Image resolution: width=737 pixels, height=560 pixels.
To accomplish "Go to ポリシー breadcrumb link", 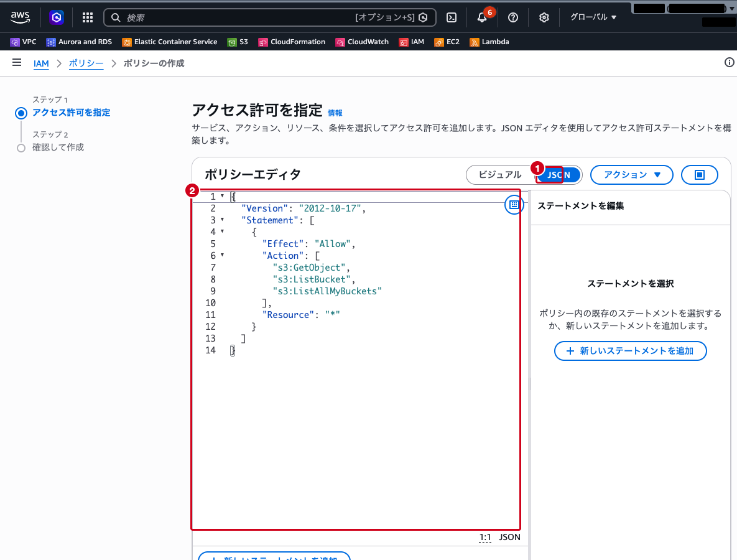I will 86,63.
